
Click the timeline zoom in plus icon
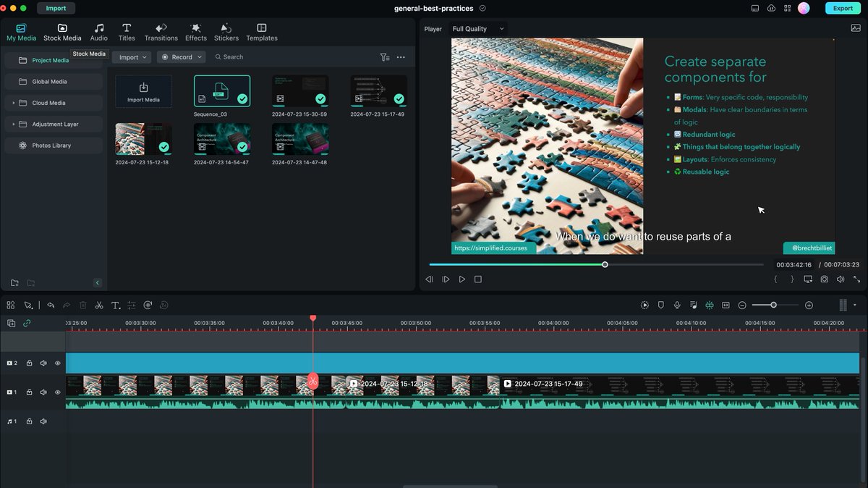809,306
